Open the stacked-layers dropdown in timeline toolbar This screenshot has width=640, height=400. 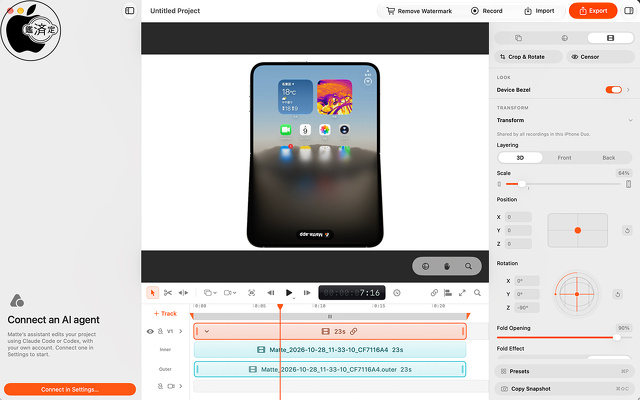pyautogui.click(x=210, y=293)
